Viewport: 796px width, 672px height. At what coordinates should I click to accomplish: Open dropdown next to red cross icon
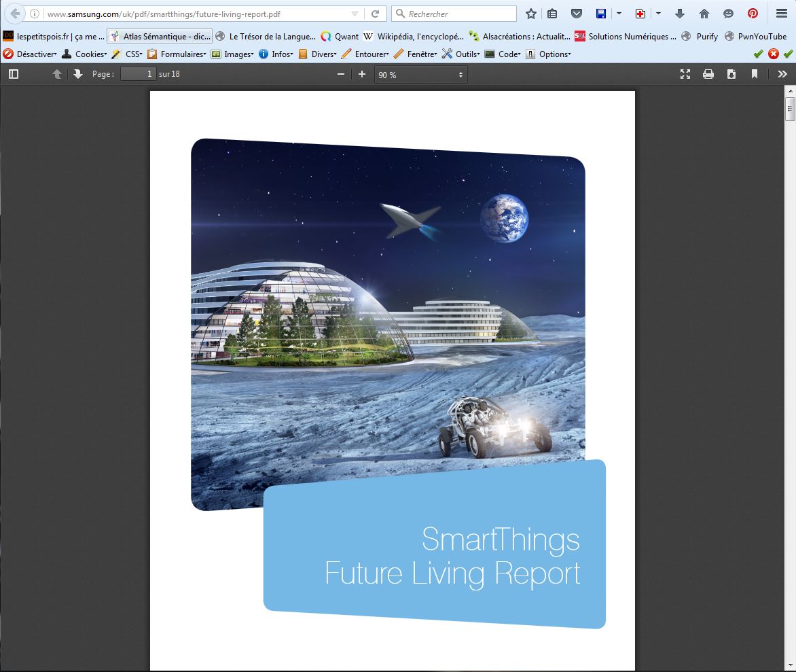[658, 14]
